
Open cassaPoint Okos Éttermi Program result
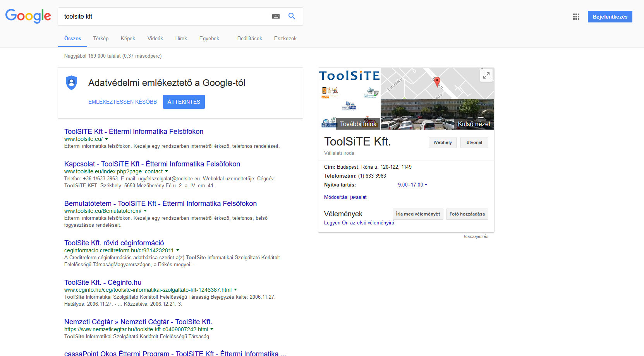click(x=175, y=353)
